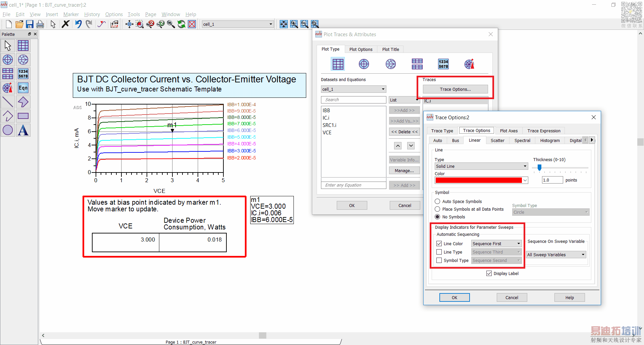644x345 pixels.
Task: Switch to the Plot Title tab
Action: pyautogui.click(x=391, y=49)
